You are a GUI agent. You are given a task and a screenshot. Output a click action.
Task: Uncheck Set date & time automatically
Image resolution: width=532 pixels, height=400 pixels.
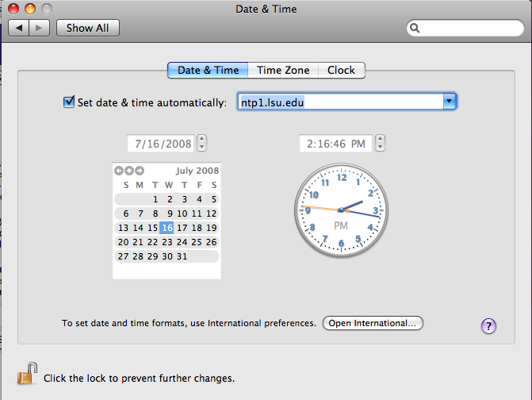[69, 102]
